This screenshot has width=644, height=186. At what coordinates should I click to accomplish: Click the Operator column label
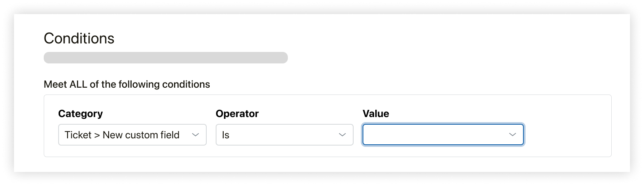(x=237, y=114)
